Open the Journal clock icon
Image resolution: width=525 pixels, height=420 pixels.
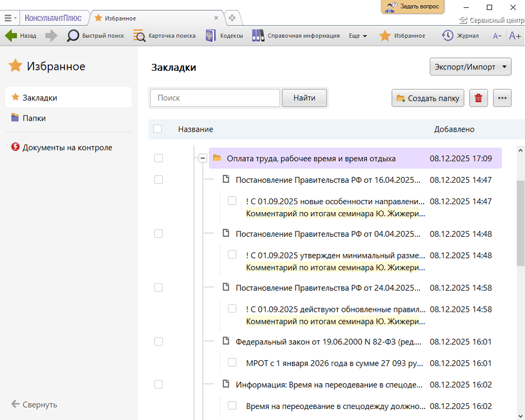coord(447,36)
